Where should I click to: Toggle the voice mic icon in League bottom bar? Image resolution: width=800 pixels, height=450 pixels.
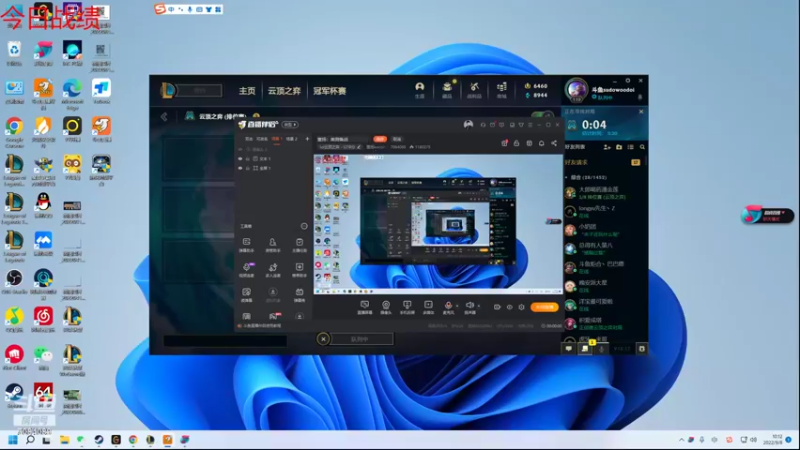click(602, 348)
